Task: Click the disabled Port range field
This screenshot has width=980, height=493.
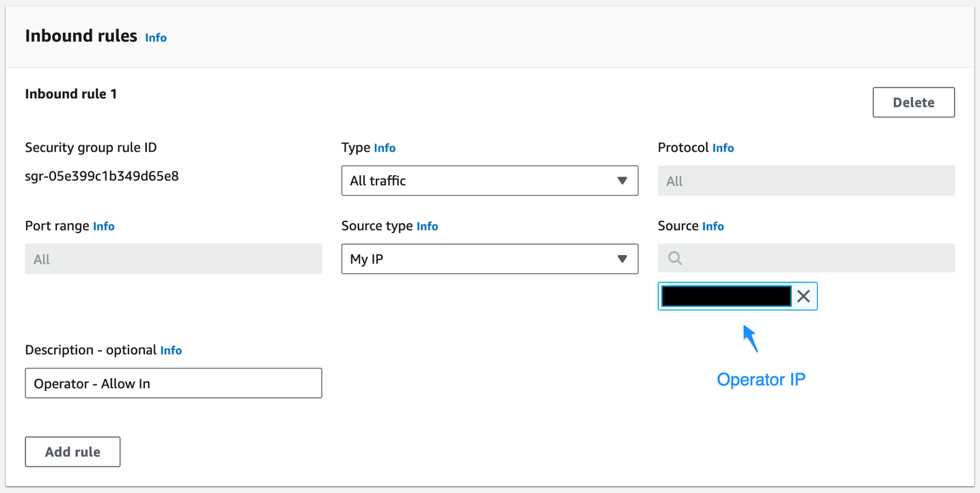Action: (x=173, y=259)
